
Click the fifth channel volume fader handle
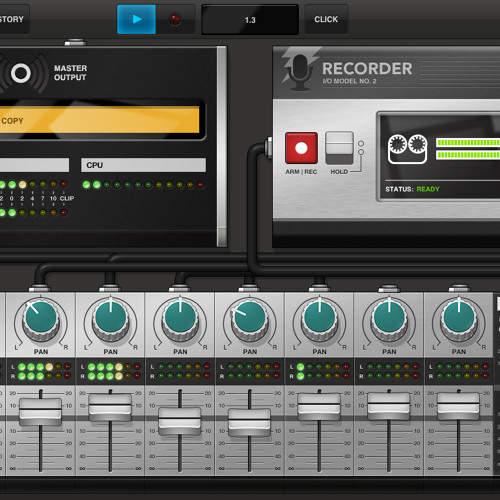point(319,406)
